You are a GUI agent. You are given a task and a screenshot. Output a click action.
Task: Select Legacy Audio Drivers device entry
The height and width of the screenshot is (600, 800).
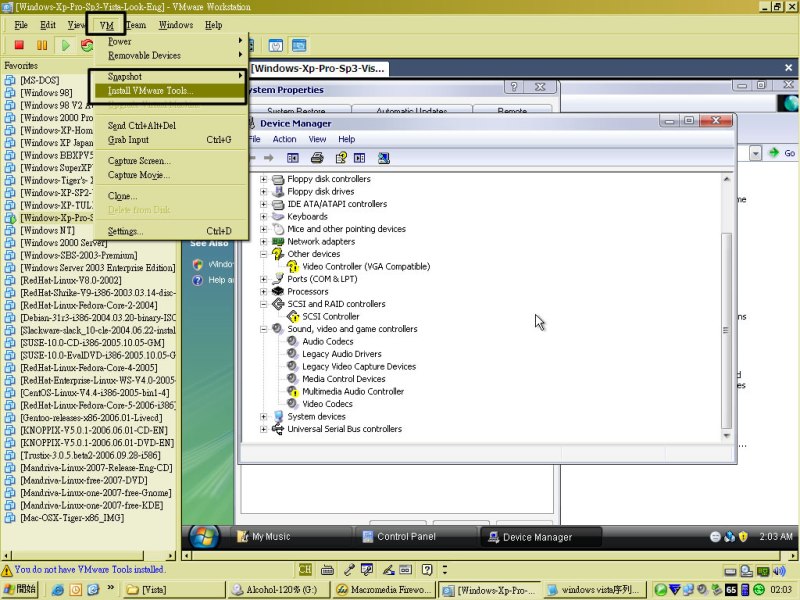[x=342, y=354]
